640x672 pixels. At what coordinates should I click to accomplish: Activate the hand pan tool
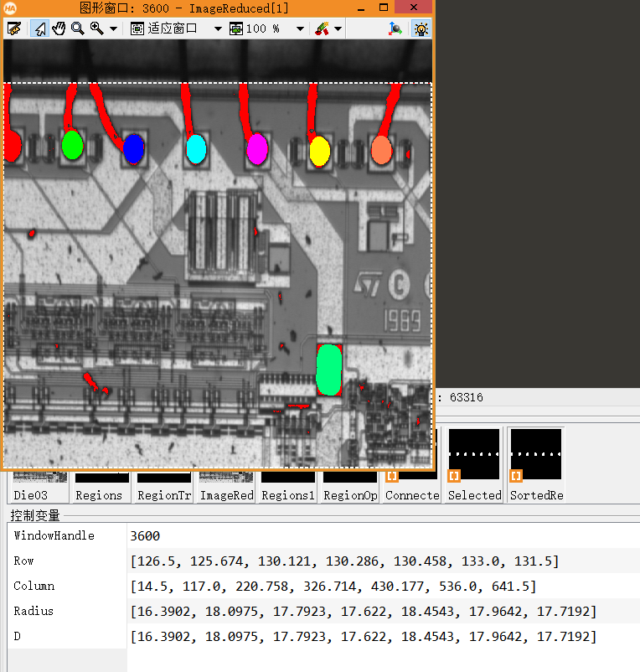59,28
